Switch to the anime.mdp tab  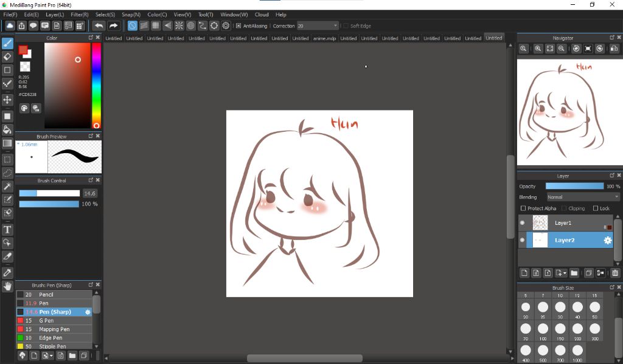click(x=324, y=38)
